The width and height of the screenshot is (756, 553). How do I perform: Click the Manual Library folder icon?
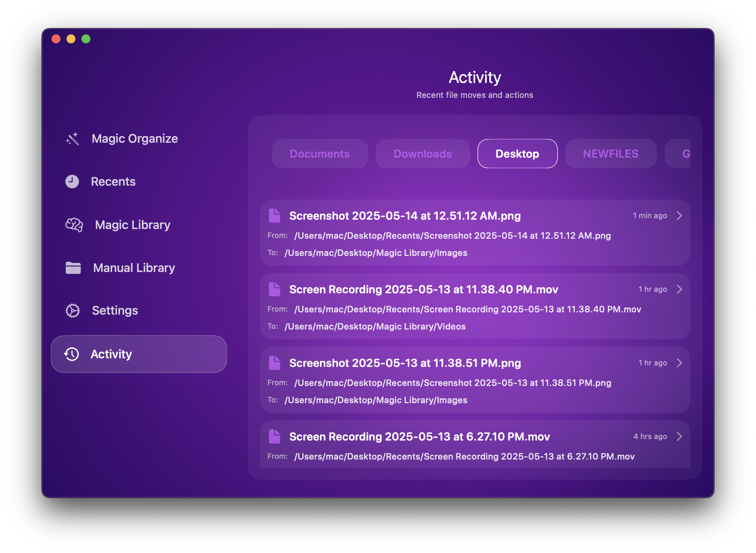73,268
